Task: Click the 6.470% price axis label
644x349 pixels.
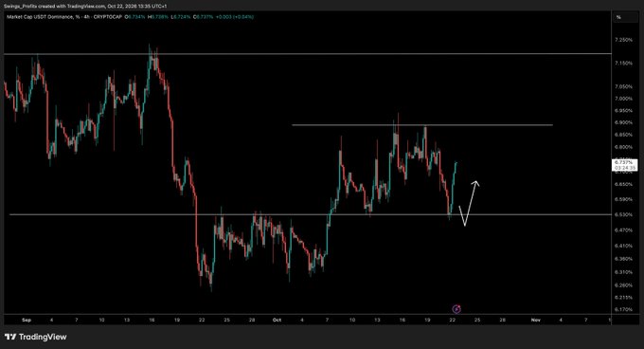Action: tap(623, 230)
